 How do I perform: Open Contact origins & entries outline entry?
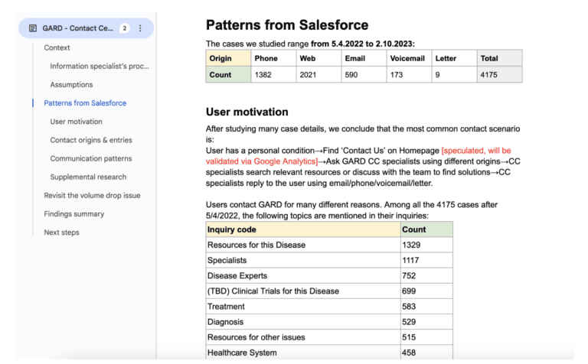(91, 140)
